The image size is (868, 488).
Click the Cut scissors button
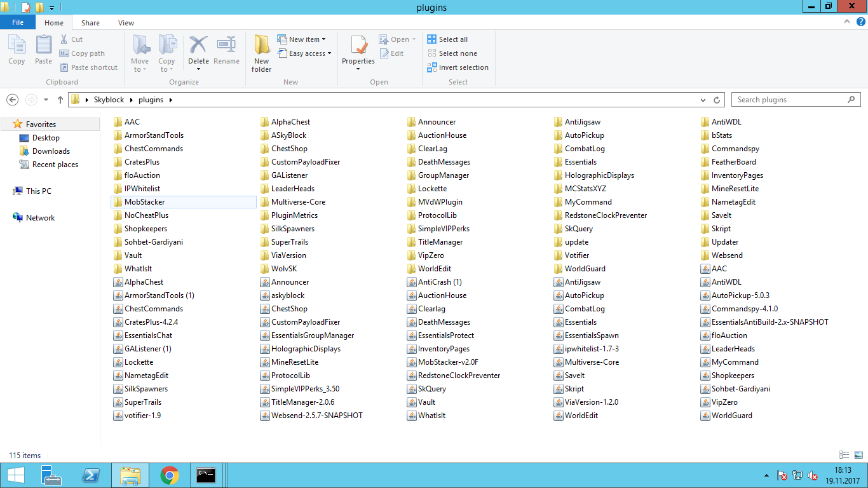71,39
